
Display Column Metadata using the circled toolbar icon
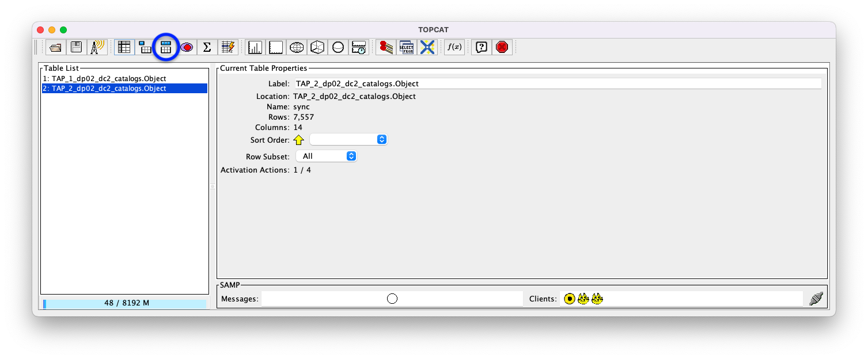165,47
